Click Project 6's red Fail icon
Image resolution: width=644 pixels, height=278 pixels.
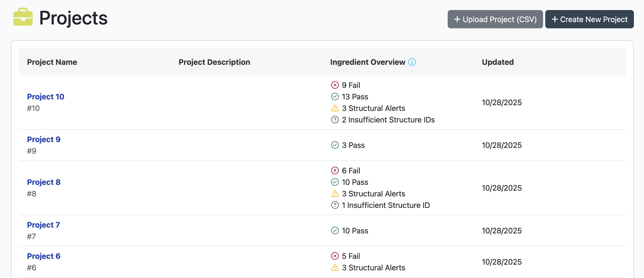tap(335, 256)
